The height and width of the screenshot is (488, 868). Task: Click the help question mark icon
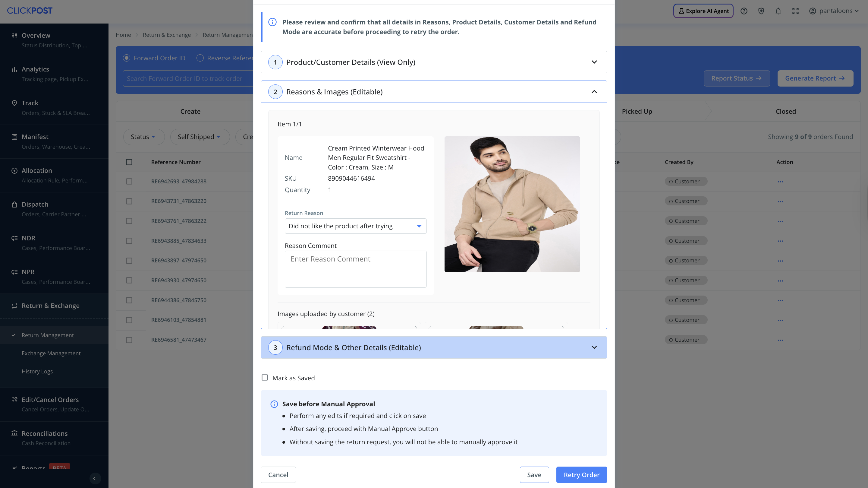tap(744, 11)
